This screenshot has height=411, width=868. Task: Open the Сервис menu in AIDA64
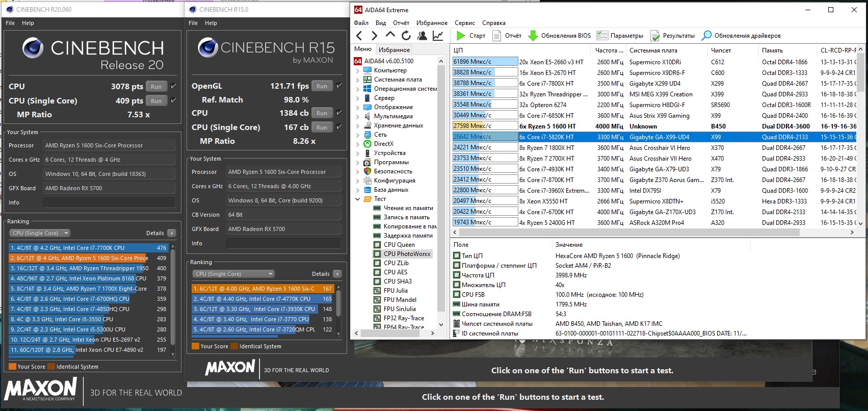(x=465, y=23)
